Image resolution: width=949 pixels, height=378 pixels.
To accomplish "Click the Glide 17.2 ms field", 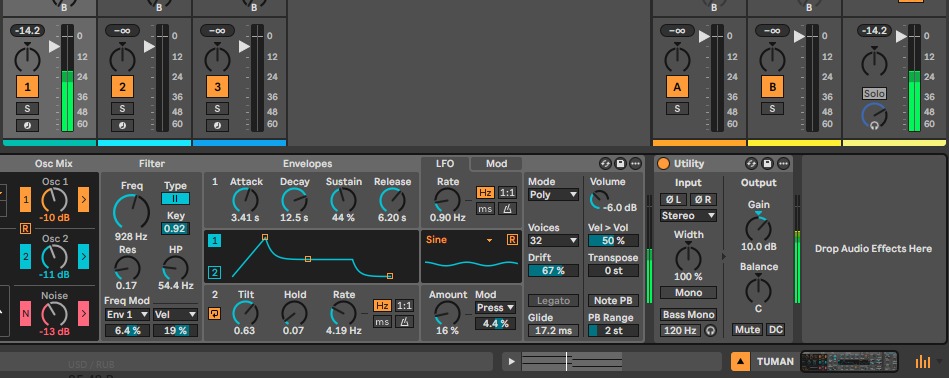I will point(553,331).
